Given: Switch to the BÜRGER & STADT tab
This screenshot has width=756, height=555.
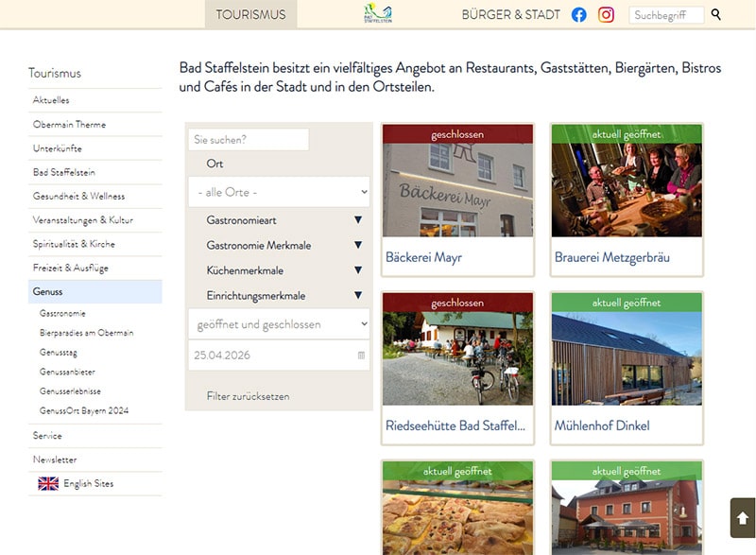Looking at the screenshot, I should pyautogui.click(x=510, y=15).
